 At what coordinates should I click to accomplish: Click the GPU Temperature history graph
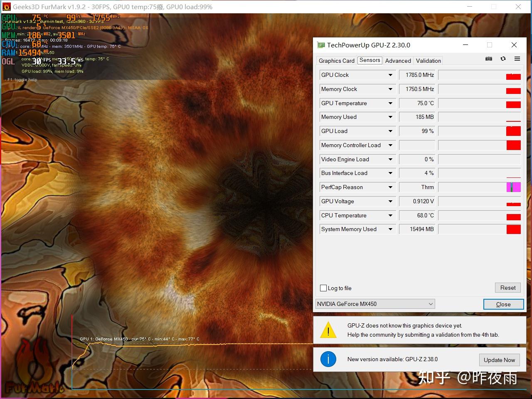click(x=480, y=103)
